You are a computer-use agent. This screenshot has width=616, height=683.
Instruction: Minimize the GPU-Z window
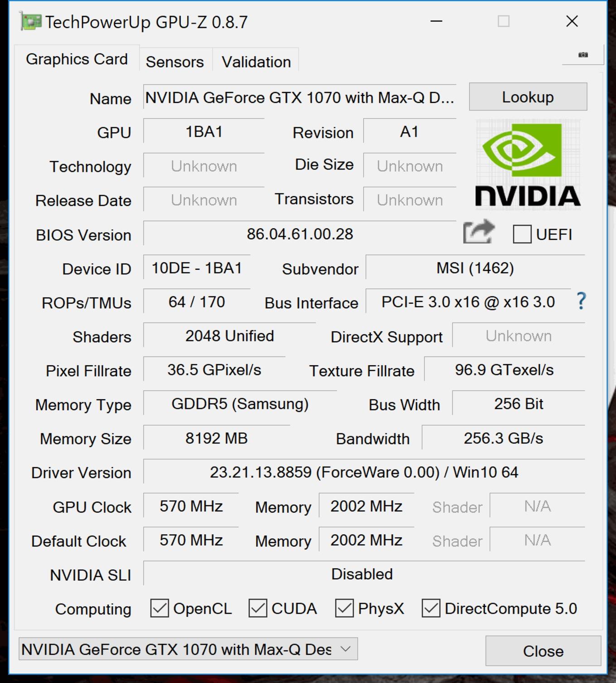tap(436, 21)
